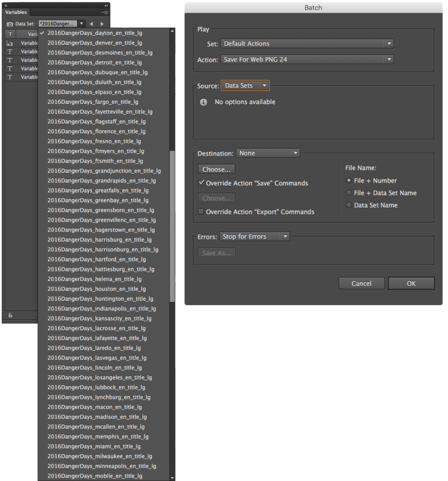Screen dimensions: 448x481
Task: Select 2016DangerDays_denver_en_title_lg data set
Action: click(94, 43)
